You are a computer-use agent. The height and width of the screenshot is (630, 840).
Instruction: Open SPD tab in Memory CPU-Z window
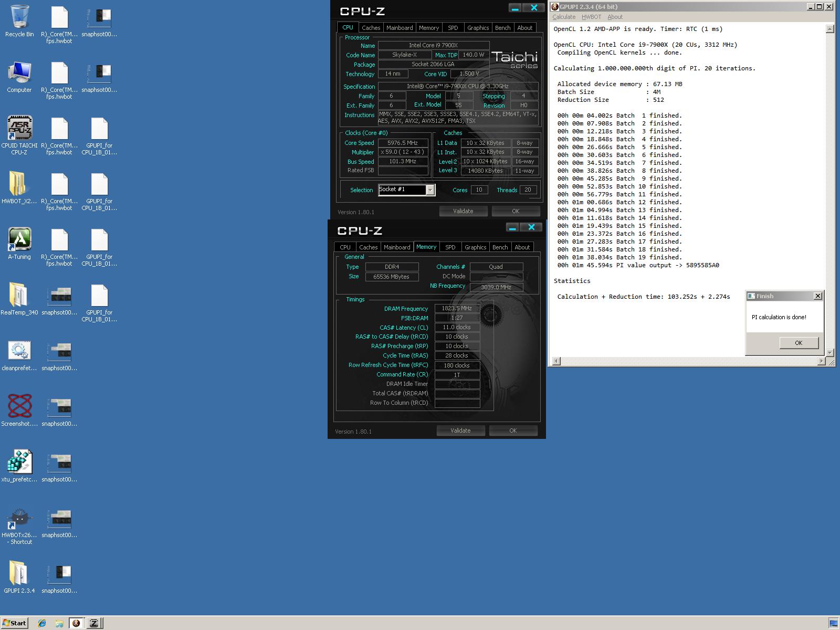click(x=450, y=247)
